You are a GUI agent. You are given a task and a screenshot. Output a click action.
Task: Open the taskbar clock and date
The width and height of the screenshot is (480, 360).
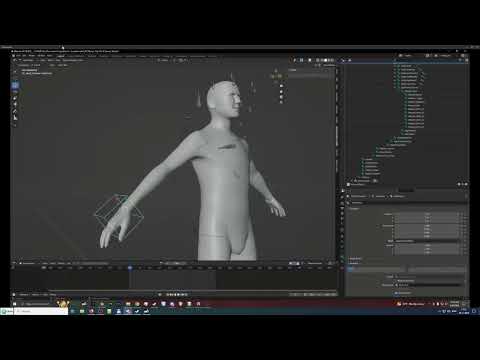[464, 311]
